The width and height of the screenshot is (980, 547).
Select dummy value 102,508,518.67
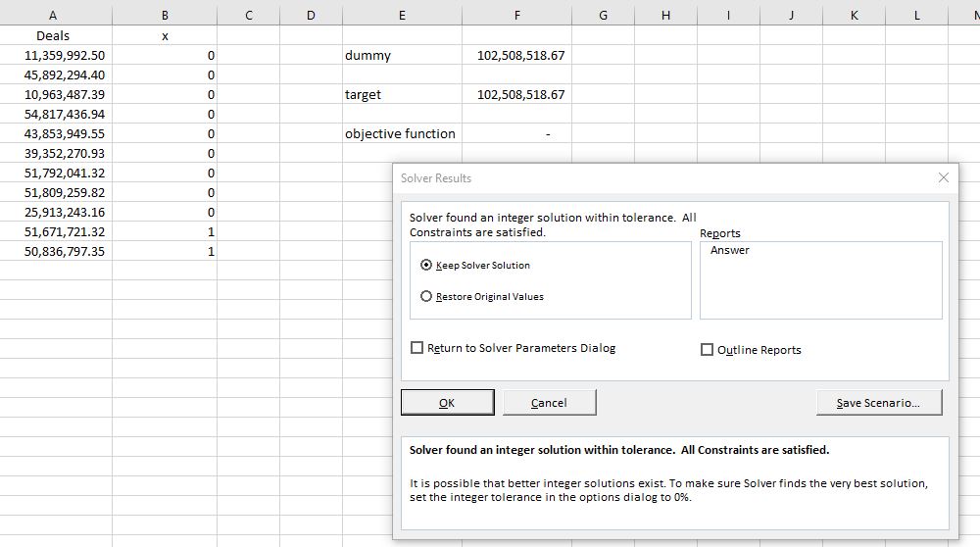pos(516,55)
